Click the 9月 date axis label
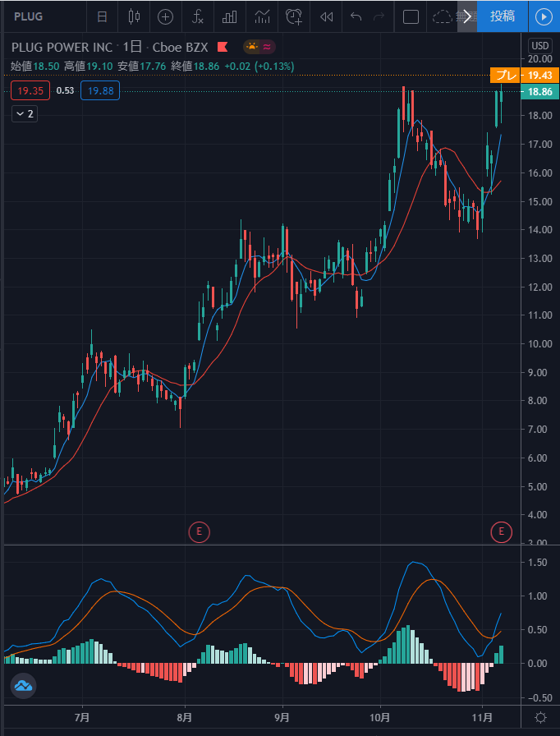 282,718
